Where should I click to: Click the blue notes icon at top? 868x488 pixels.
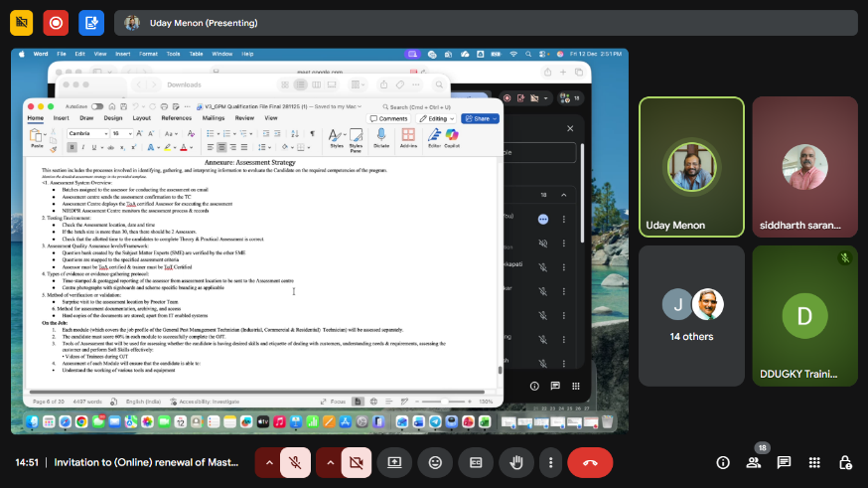[x=91, y=22]
